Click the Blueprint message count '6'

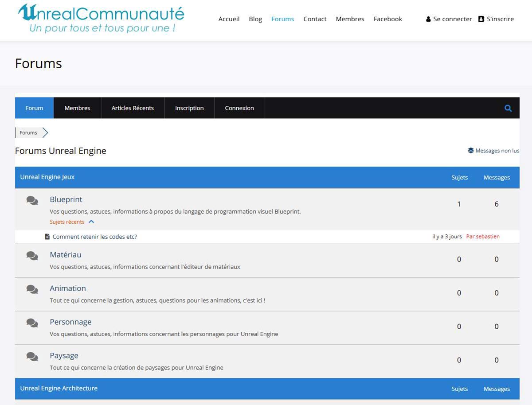point(497,204)
